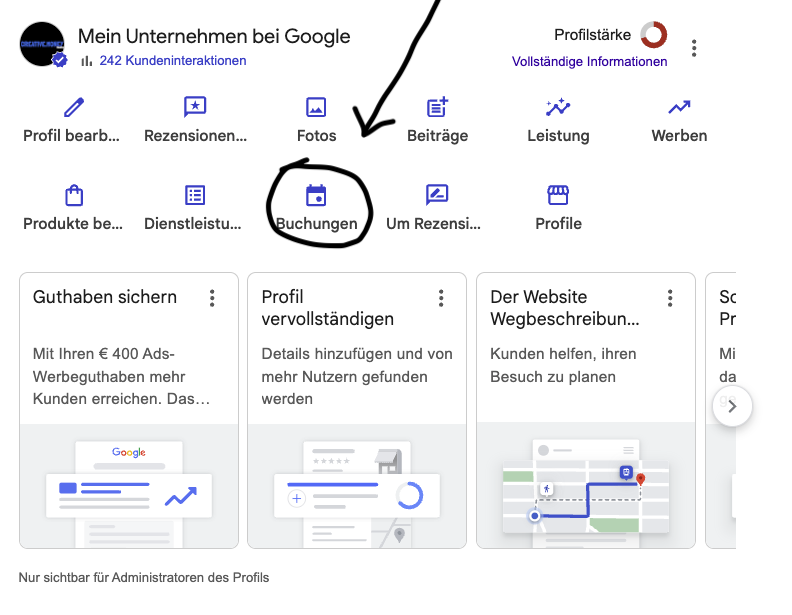
Task: Click the verified badge on the logo
Action: tap(60, 60)
